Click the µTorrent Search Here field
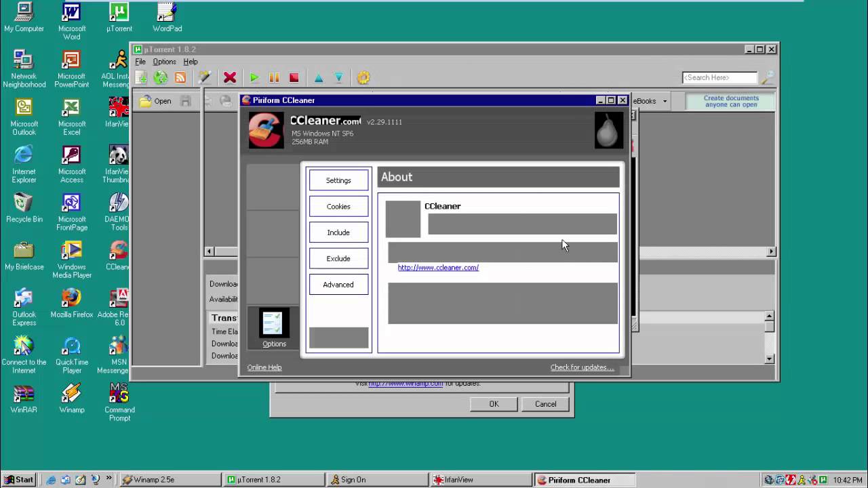The height and width of the screenshot is (488, 868). 719,77
